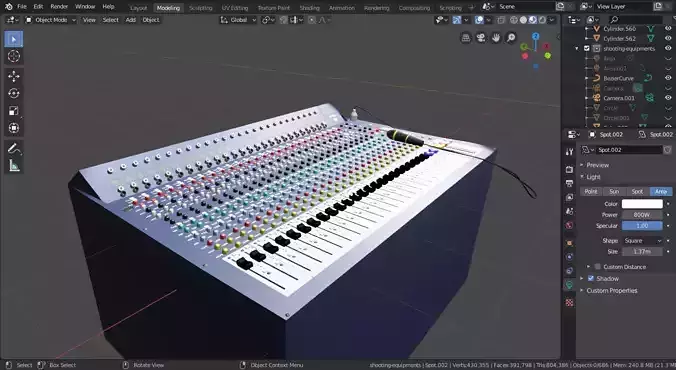676x370 pixels.
Task: Pick the Scale tool
Action: (x=14, y=111)
